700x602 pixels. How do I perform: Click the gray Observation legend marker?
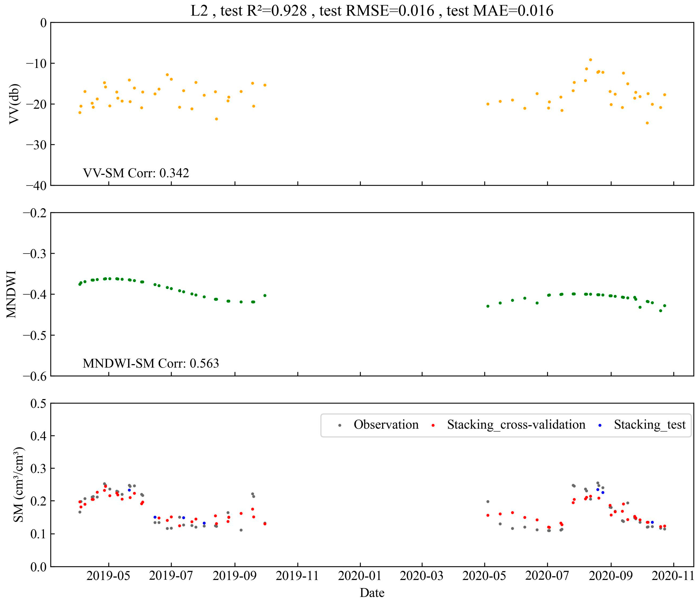[340, 425]
